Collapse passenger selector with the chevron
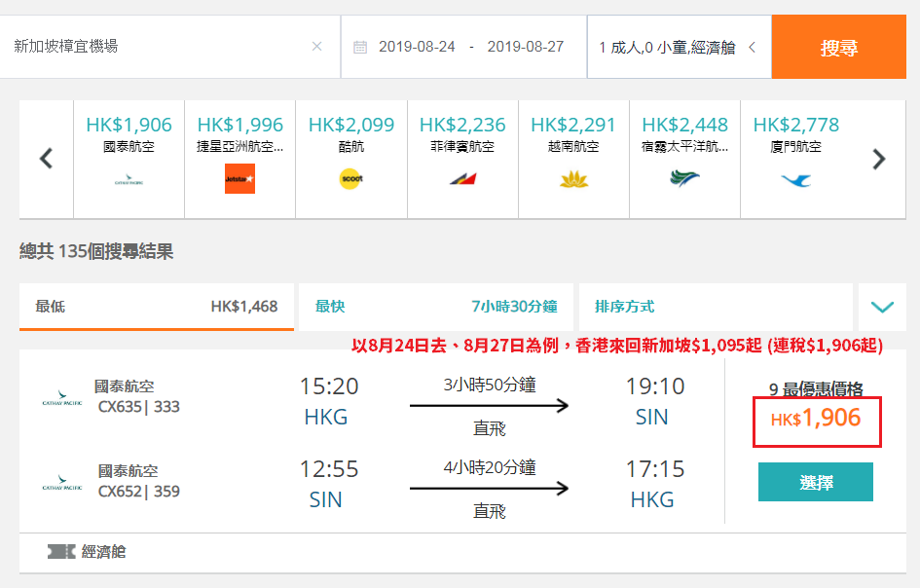Screen dimensions: 920x588 [x=753, y=47]
